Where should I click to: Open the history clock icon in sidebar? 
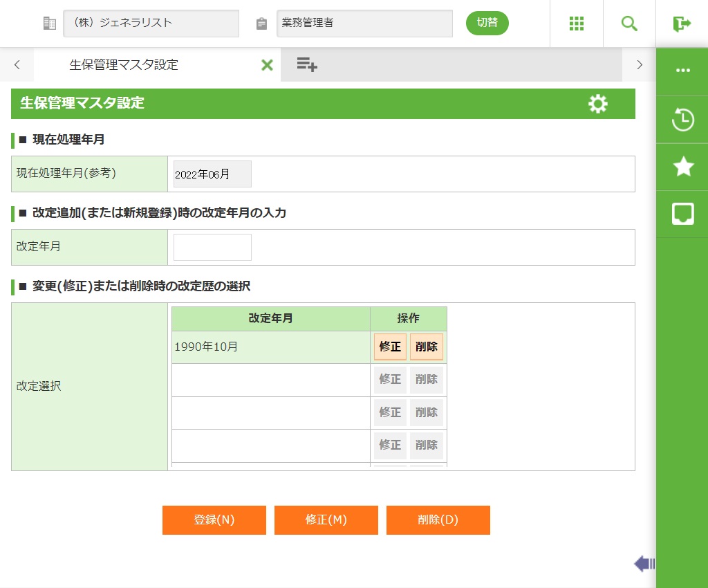tap(682, 120)
